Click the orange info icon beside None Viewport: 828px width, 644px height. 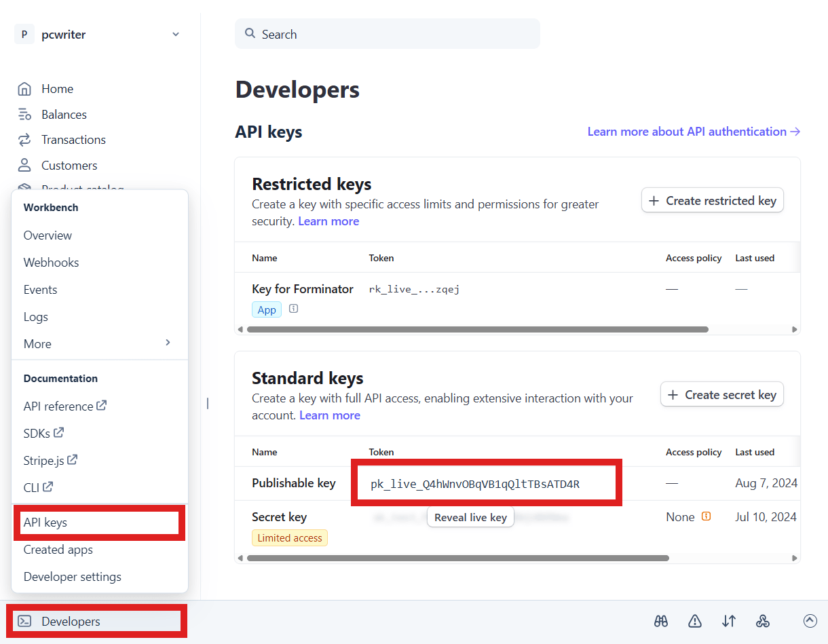706,516
